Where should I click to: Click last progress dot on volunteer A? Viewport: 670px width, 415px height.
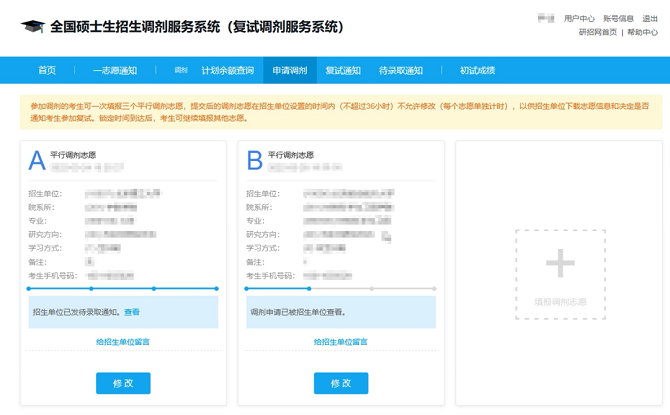217,289
